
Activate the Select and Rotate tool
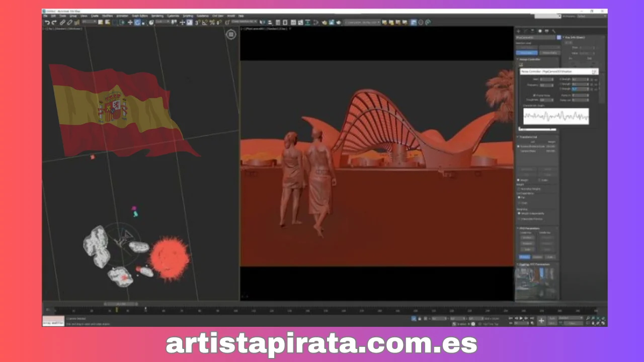(137, 22)
